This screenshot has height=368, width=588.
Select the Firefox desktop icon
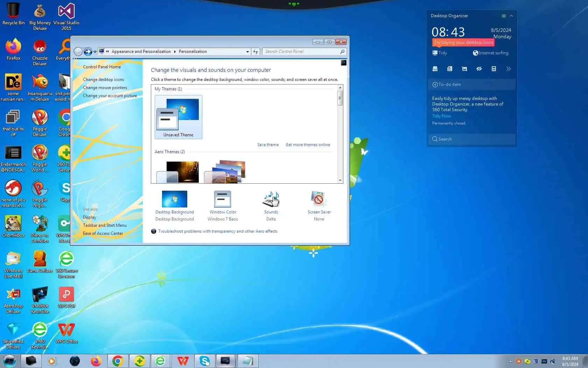[13, 49]
